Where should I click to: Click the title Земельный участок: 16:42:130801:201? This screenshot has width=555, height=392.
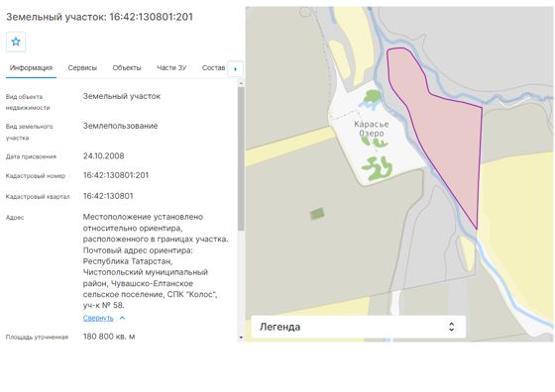coord(99,17)
